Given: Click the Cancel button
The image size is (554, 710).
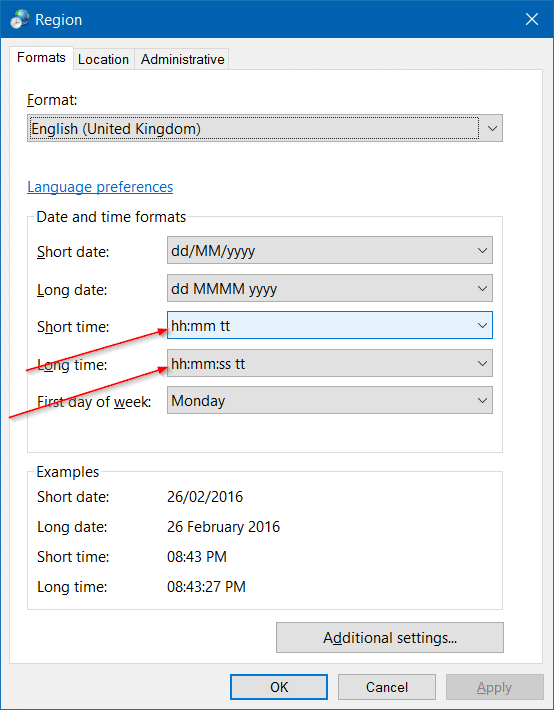Looking at the screenshot, I should [x=387, y=687].
